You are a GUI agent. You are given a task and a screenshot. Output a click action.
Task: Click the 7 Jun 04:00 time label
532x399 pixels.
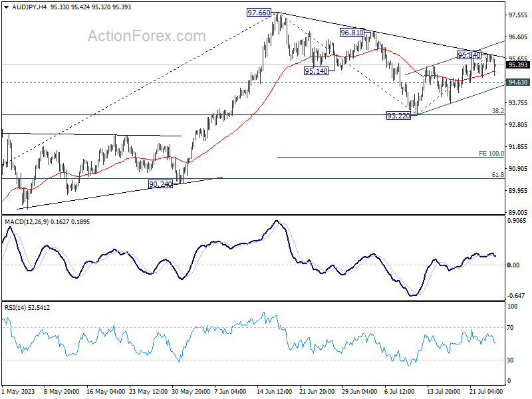pyautogui.click(x=230, y=392)
